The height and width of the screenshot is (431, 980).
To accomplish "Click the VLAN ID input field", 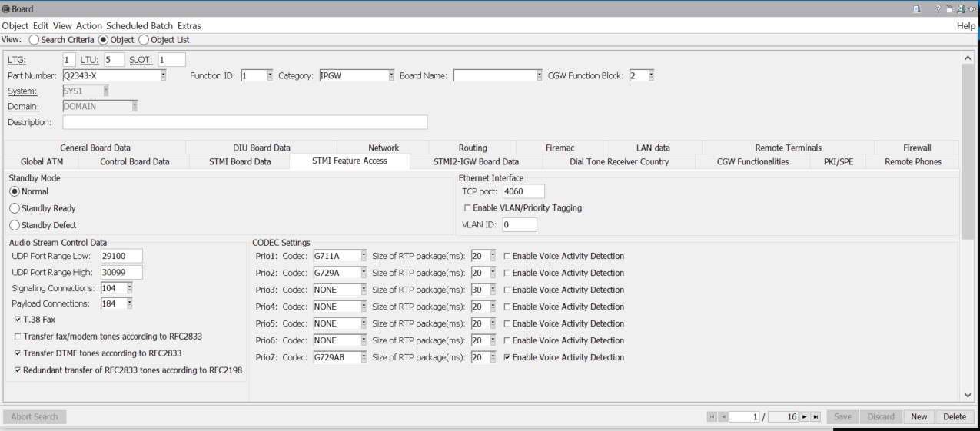I will [x=520, y=224].
